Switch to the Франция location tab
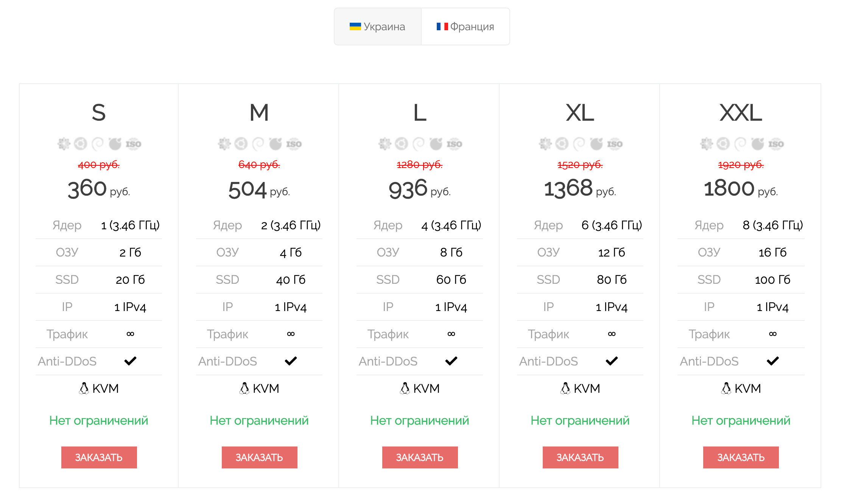The image size is (844, 504). [x=466, y=26]
